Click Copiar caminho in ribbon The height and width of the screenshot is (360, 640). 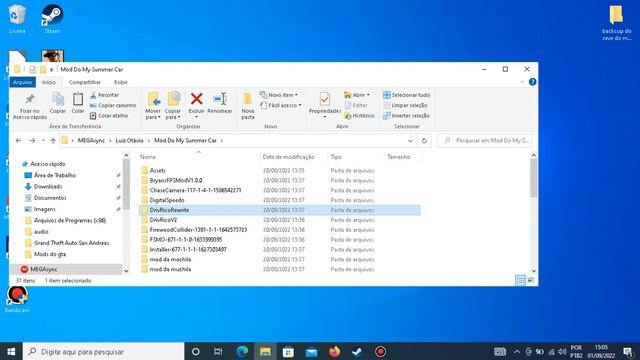[x=113, y=105]
